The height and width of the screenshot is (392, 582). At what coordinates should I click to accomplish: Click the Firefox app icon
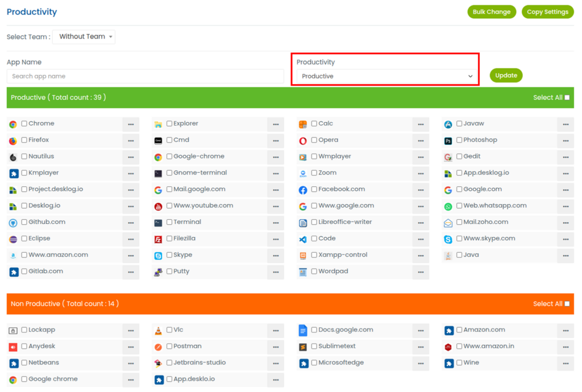point(13,140)
